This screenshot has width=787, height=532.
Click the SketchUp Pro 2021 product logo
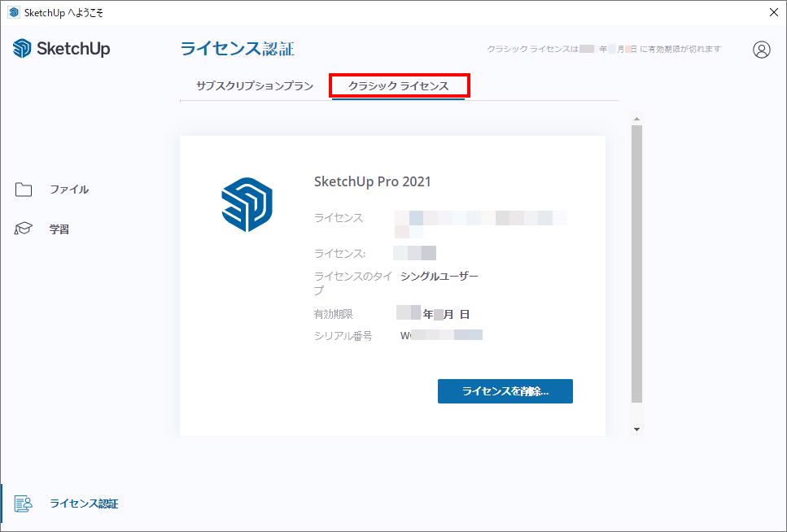pos(247,204)
